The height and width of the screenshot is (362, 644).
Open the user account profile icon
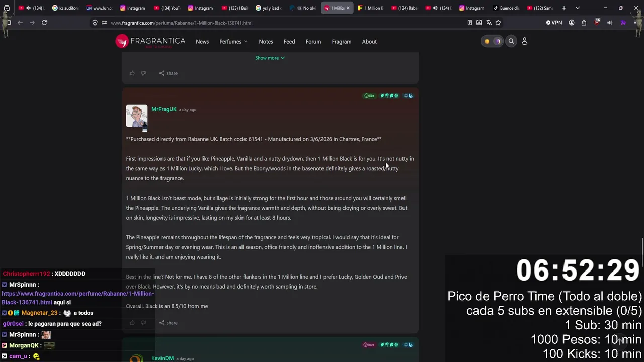click(524, 41)
